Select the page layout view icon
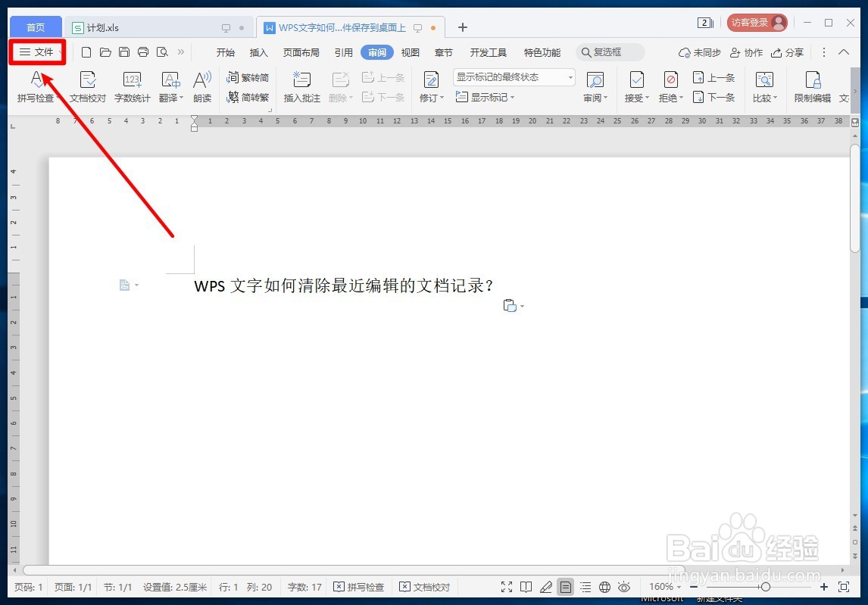868x605 pixels. [x=565, y=587]
